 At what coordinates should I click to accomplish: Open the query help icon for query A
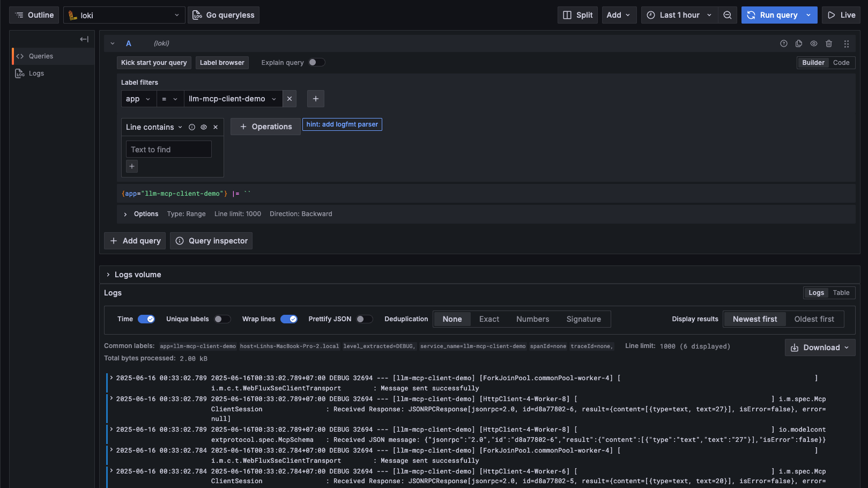(784, 43)
